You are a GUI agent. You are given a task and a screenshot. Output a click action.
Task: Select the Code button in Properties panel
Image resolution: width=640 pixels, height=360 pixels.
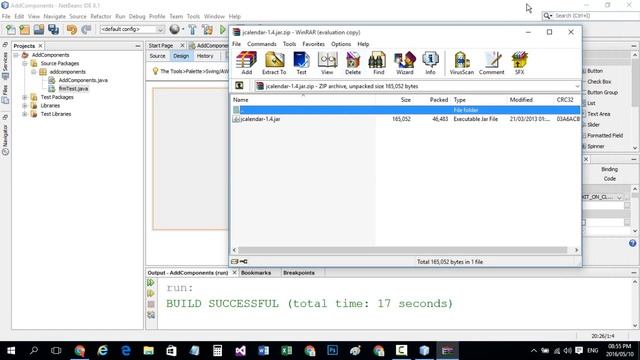tap(609, 179)
